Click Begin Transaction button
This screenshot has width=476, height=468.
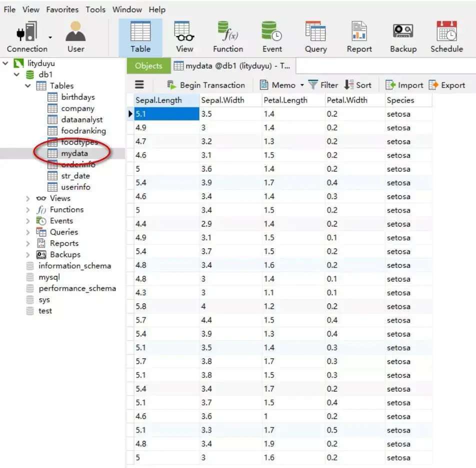[206, 85]
